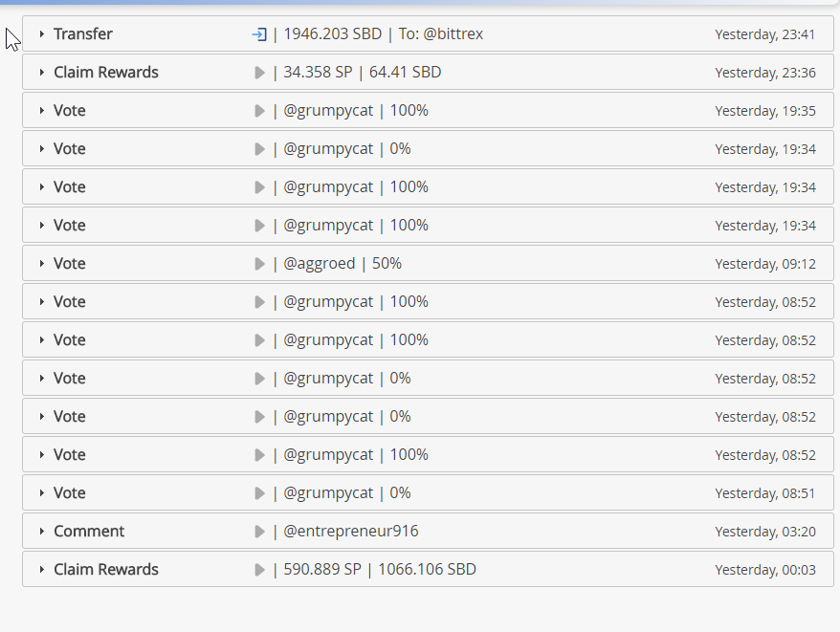Image resolution: width=840 pixels, height=632 pixels.
Task: Expand the Comment entry
Action: pyautogui.click(x=42, y=532)
